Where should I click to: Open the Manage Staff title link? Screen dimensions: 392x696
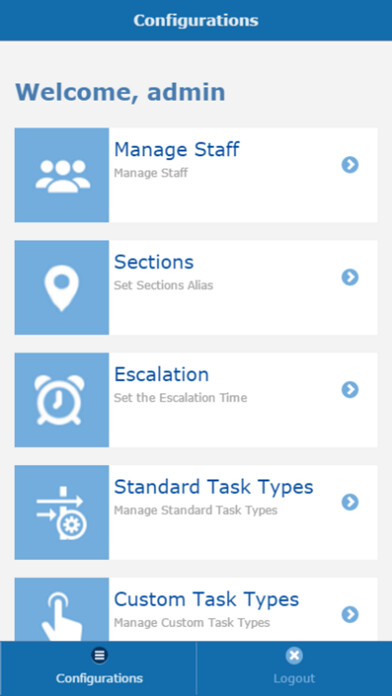177,150
